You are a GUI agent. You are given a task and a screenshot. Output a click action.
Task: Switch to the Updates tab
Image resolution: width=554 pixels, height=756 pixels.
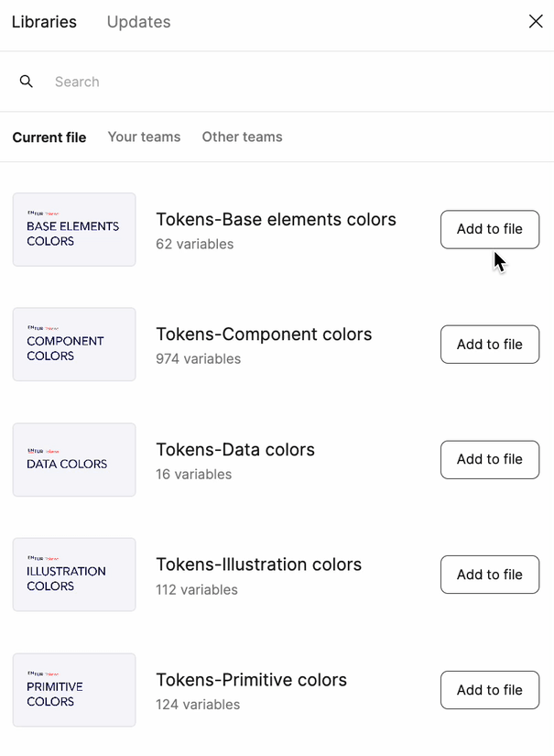(139, 22)
